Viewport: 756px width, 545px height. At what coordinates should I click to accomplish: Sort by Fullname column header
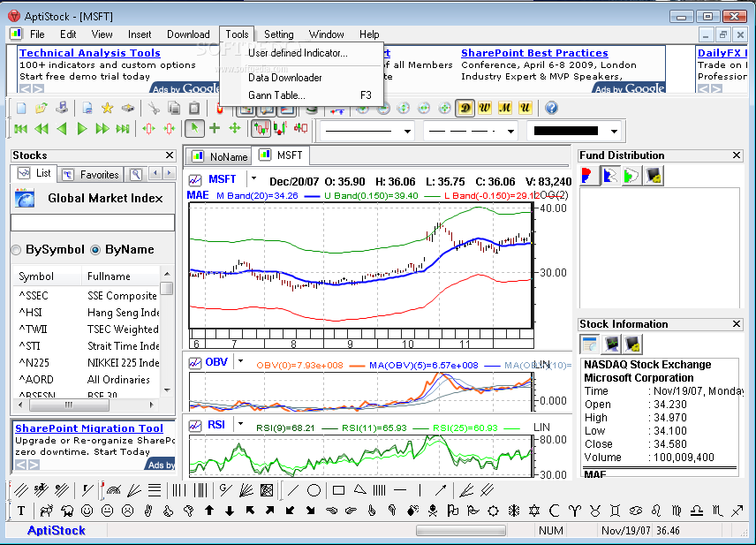pyautogui.click(x=120, y=276)
